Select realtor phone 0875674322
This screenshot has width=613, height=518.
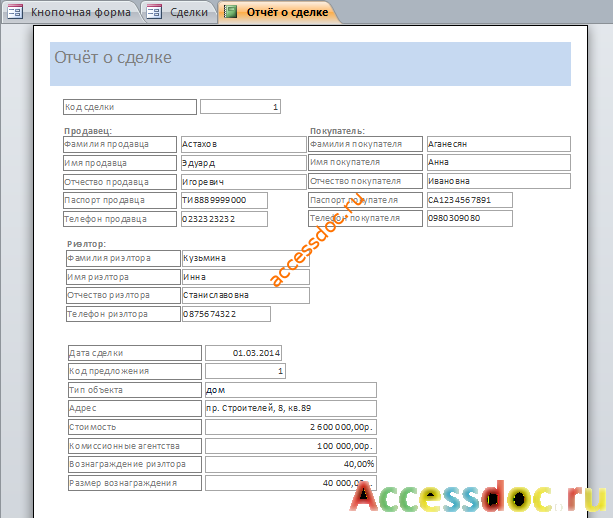226,314
